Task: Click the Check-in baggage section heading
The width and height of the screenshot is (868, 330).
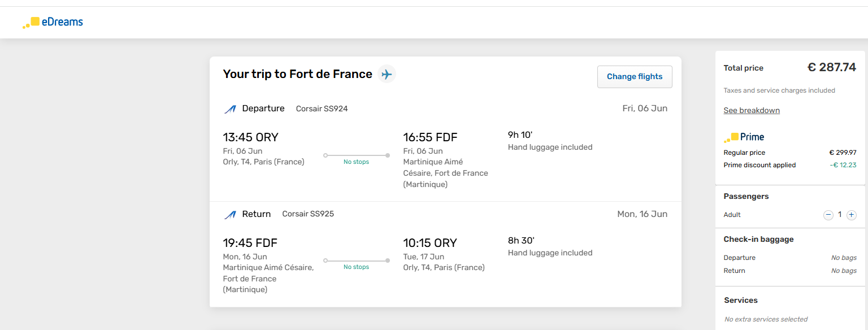Action: click(x=759, y=240)
